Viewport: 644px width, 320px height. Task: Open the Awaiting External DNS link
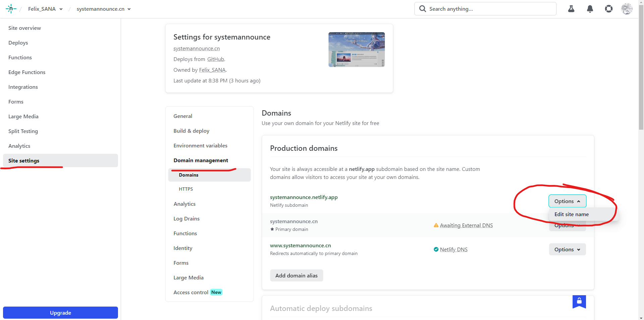[x=466, y=225]
